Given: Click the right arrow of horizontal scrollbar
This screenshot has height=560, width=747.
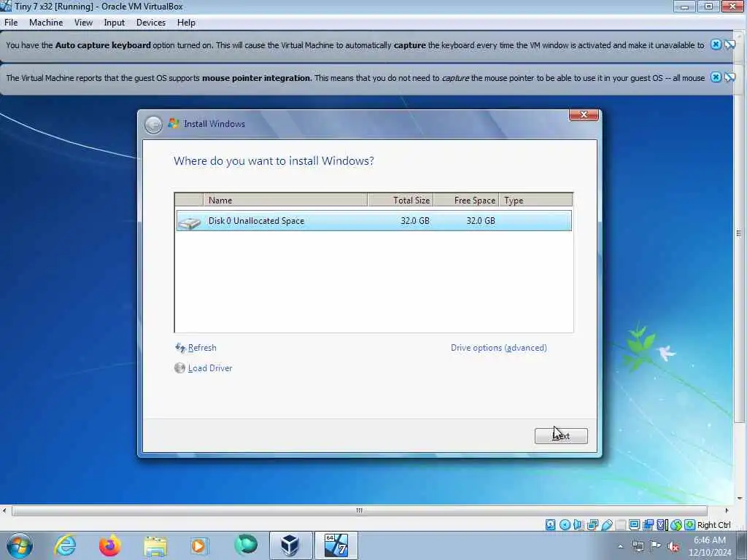Looking at the screenshot, I should [727, 510].
